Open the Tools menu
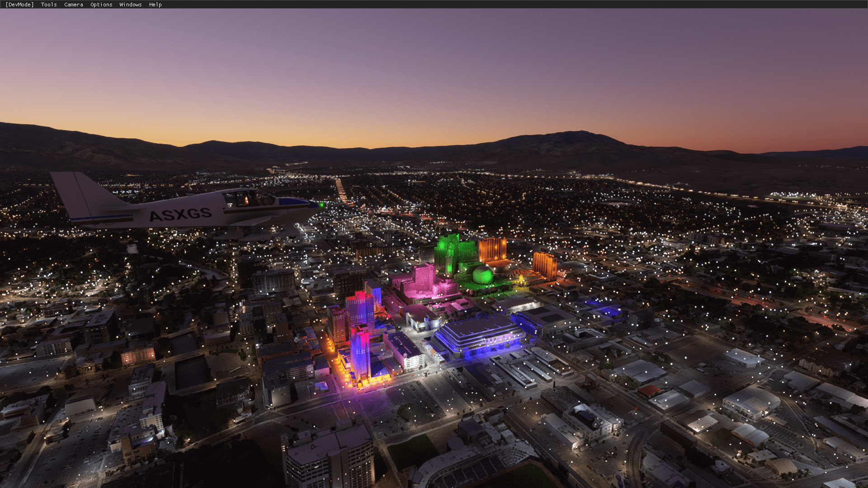The width and height of the screenshot is (868, 488). click(49, 5)
